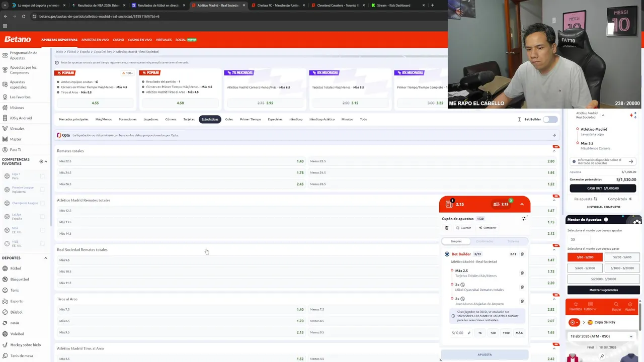Collapse the floating bet slip panel

522,204
